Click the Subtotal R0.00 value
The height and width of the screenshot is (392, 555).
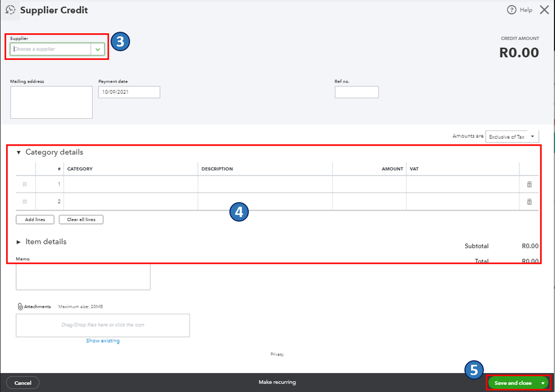530,246
